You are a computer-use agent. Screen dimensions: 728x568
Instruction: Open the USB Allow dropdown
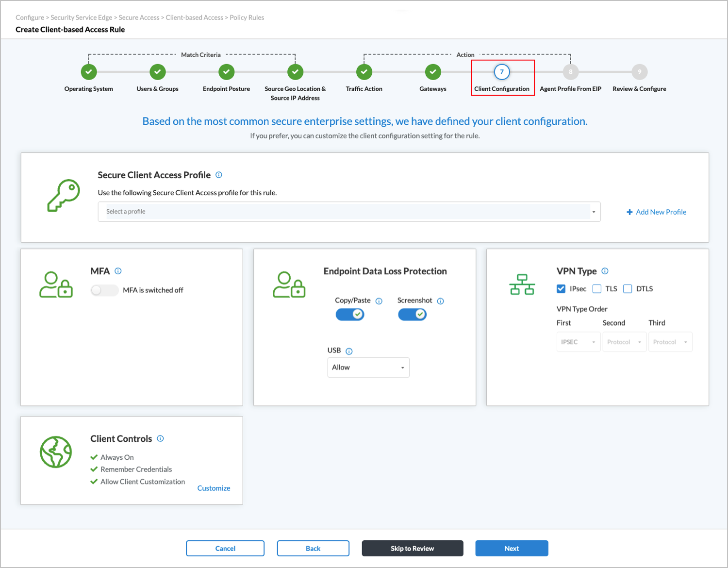368,367
